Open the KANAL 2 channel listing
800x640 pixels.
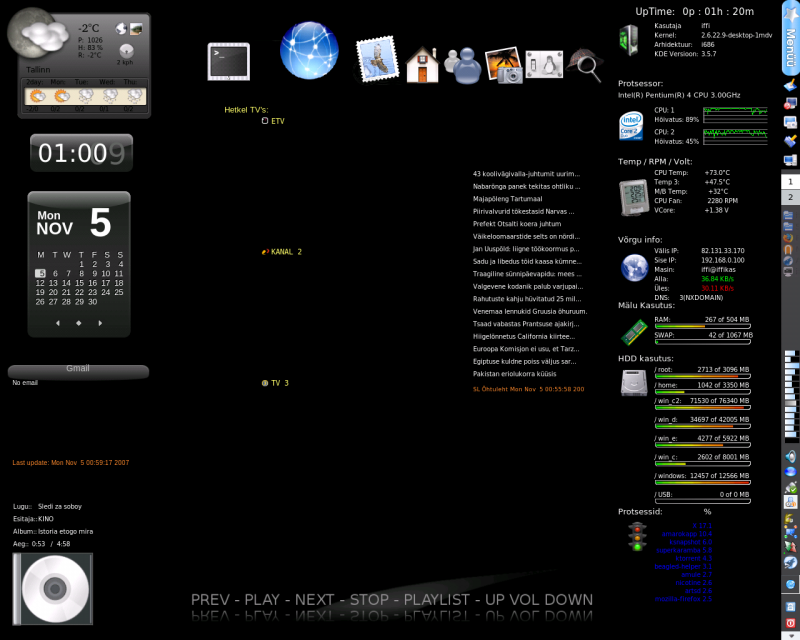[x=282, y=252]
